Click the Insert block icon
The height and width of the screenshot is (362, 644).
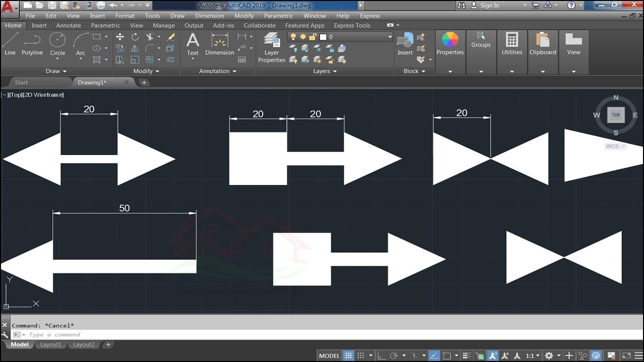405,44
